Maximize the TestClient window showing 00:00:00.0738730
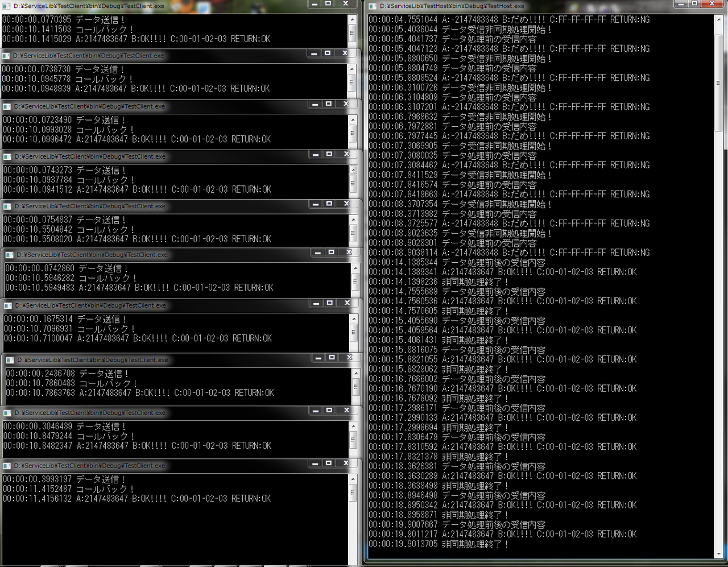 tap(328, 53)
